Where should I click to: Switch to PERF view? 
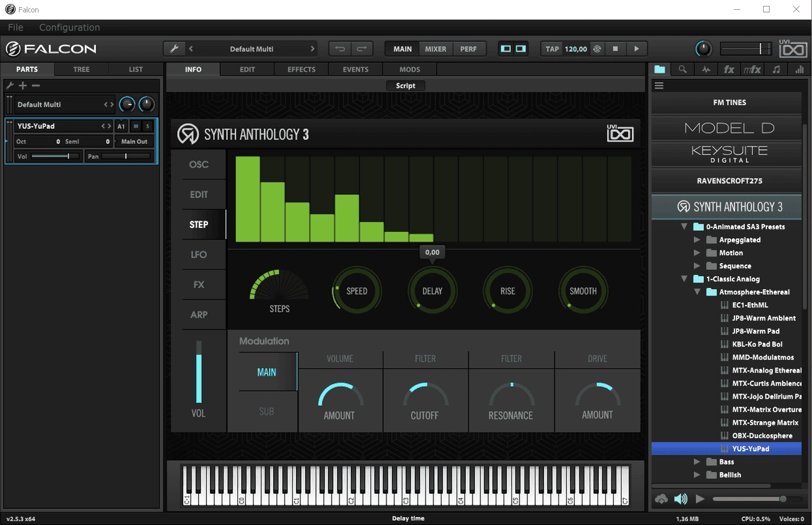(469, 49)
